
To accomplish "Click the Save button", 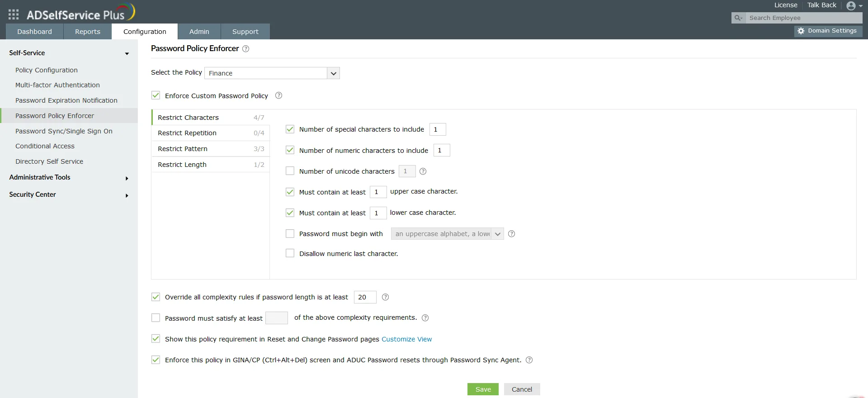I will (x=483, y=389).
